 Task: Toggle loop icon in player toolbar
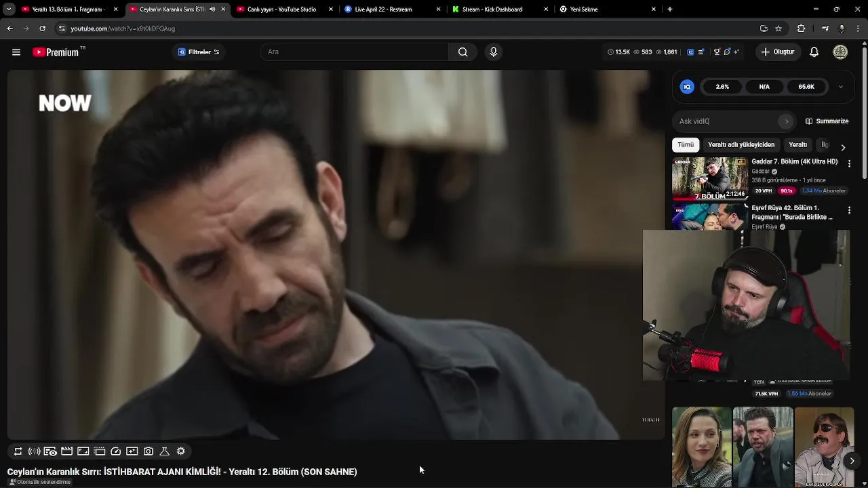[18, 451]
